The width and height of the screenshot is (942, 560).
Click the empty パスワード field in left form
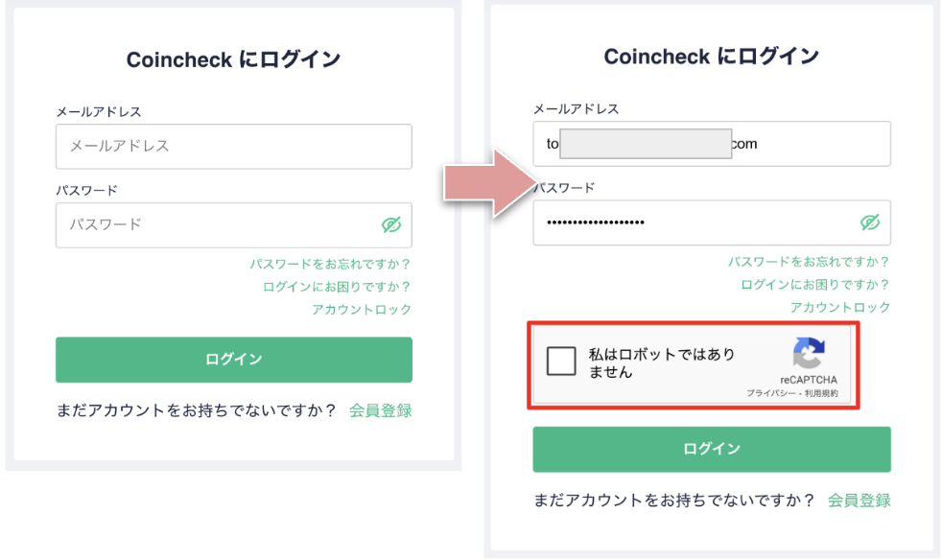234,225
